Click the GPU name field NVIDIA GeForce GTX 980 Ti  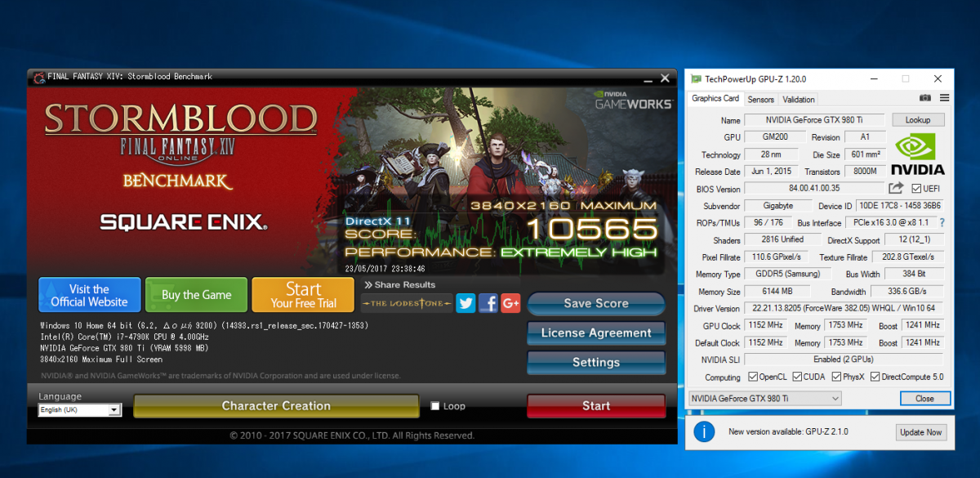(x=815, y=120)
